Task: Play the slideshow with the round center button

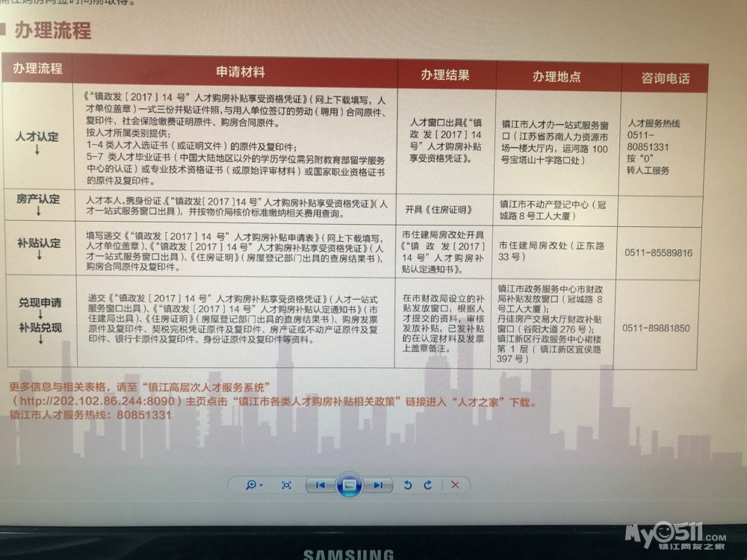Action: click(349, 485)
